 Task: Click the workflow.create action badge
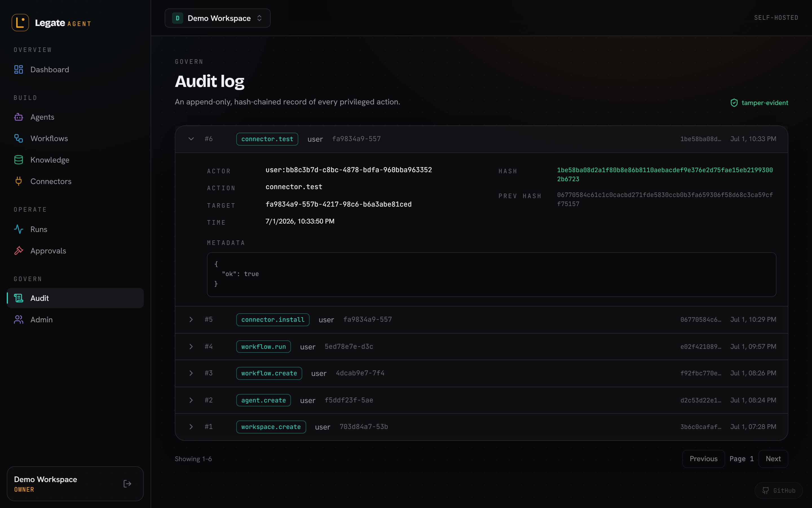[269, 373]
